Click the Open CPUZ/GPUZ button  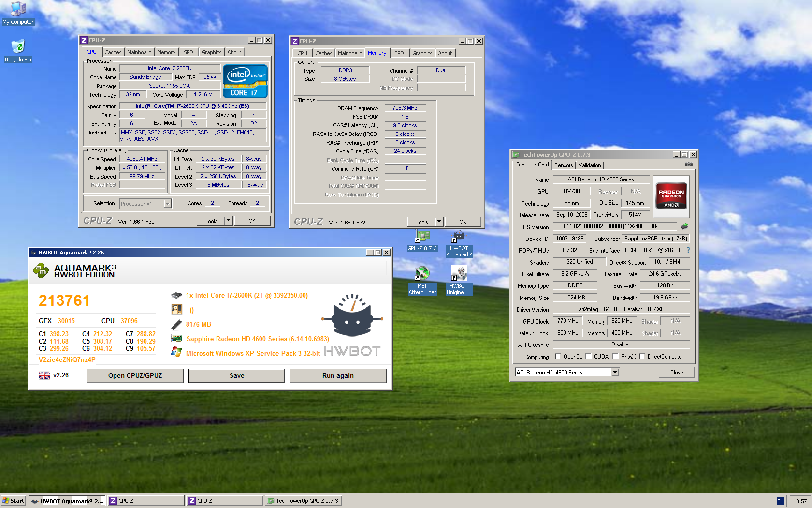(135, 375)
